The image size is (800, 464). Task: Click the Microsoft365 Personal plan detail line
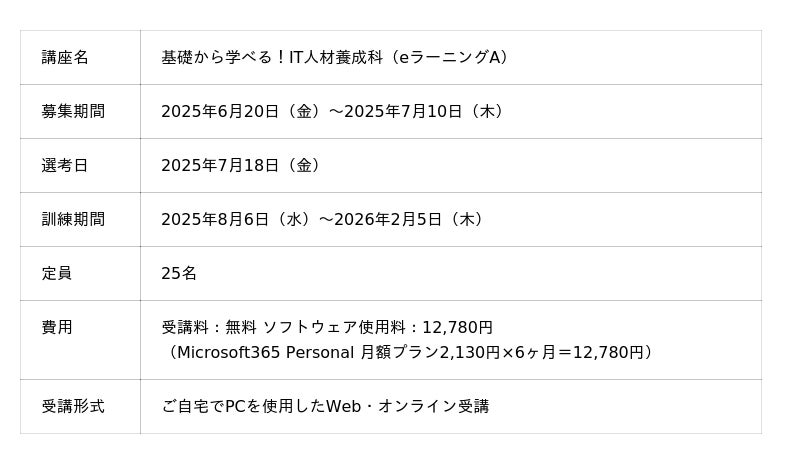coord(410,353)
